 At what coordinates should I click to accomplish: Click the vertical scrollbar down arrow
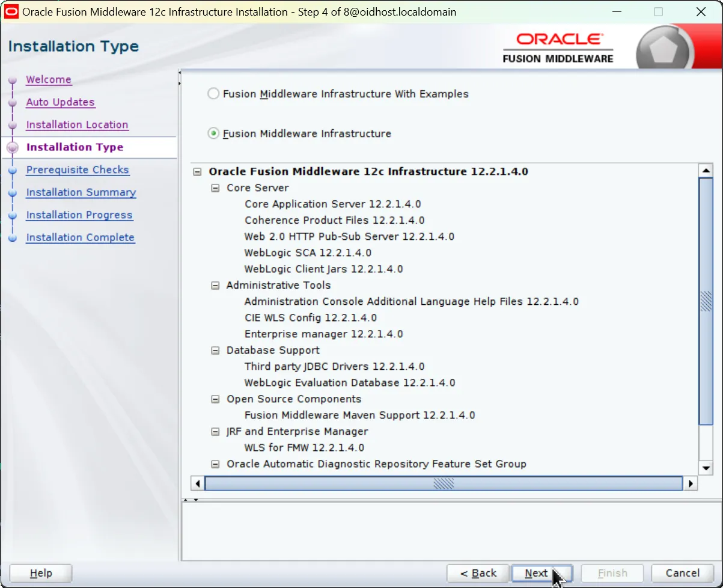[706, 468]
